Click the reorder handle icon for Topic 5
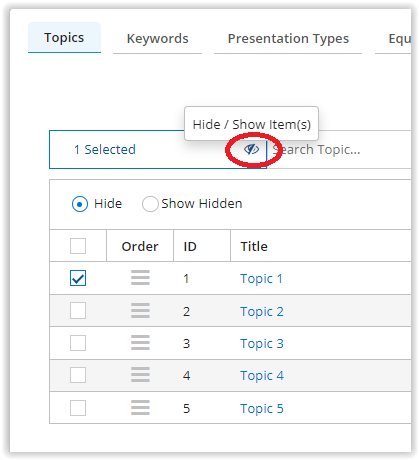The height and width of the screenshot is (460, 419). pos(140,407)
